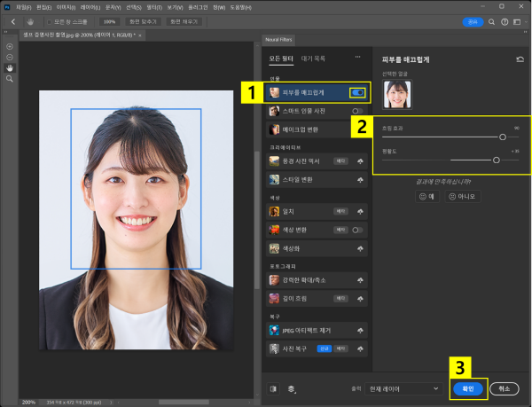Click the 확인 button
The image size is (532, 407).
point(467,388)
